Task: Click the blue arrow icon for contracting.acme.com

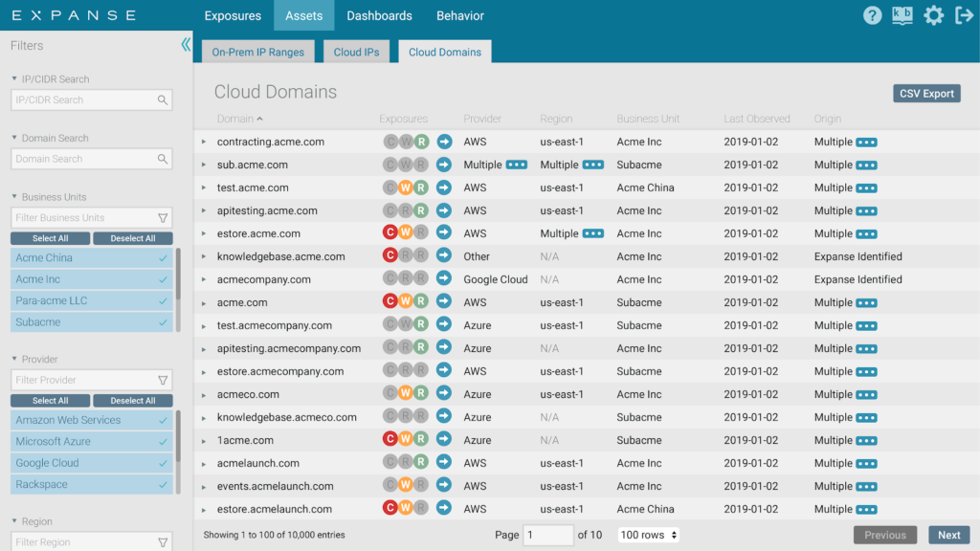Action: tap(444, 142)
